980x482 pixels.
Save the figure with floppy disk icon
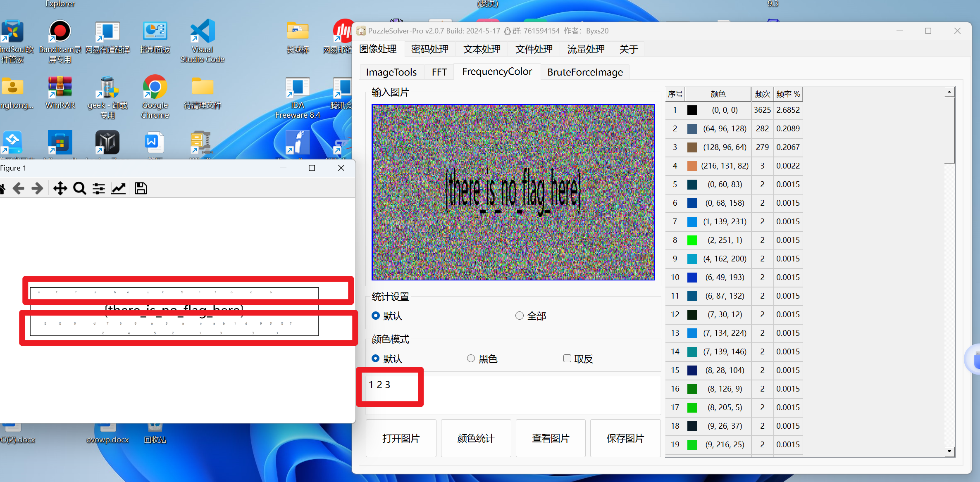pos(141,188)
